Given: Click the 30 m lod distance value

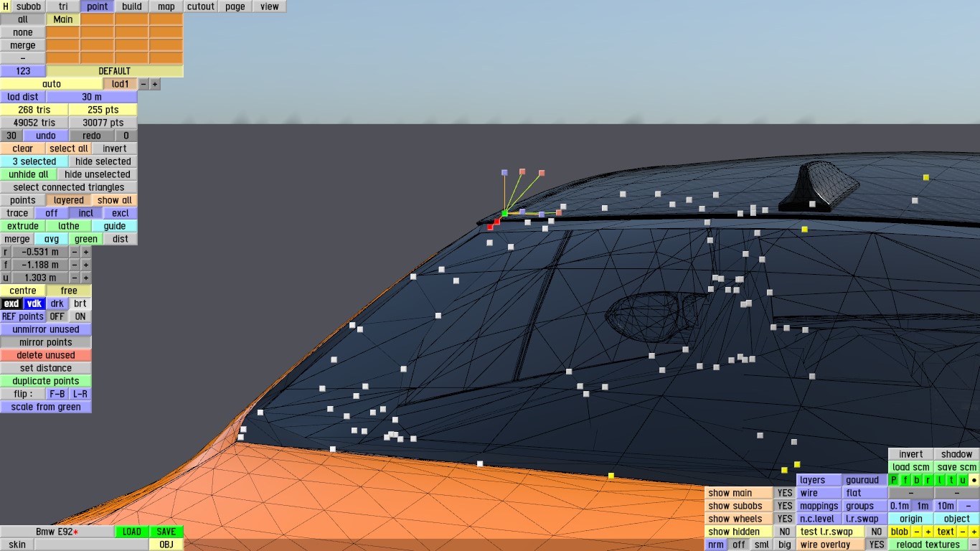Looking at the screenshot, I should (x=92, y=97).
